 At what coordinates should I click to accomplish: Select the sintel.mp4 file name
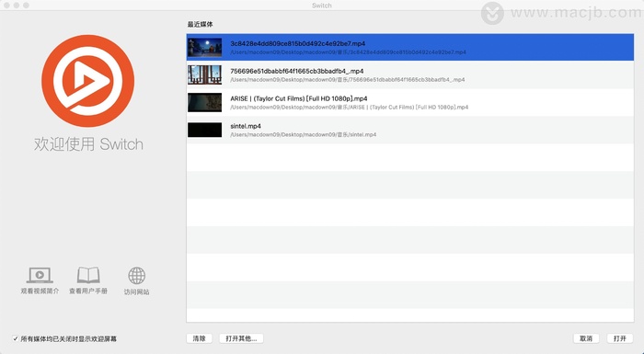pyautogui.click(x=246, y=126)
